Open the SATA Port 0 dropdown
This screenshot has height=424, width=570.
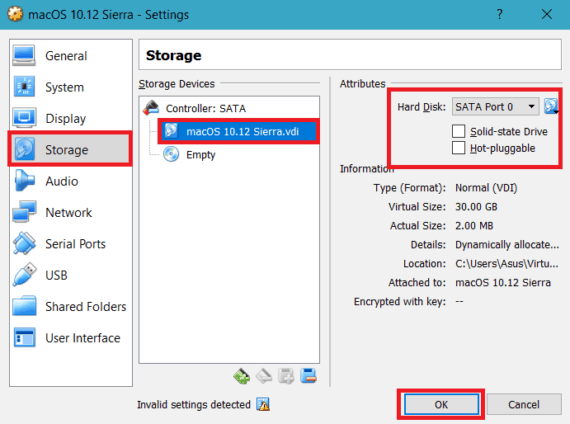pos(495,107)
